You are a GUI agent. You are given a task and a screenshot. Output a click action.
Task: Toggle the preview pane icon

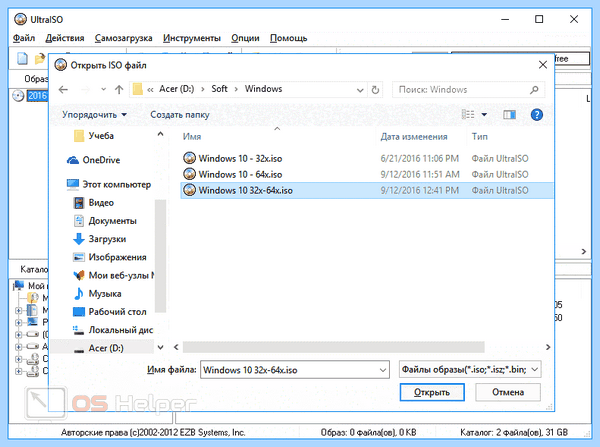click(509, 115)
